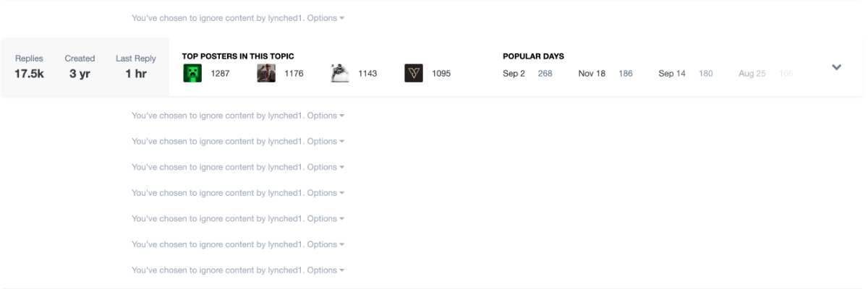Click the 1176 post count
This screenshot has height=289, width=868.
pos(294,74)
